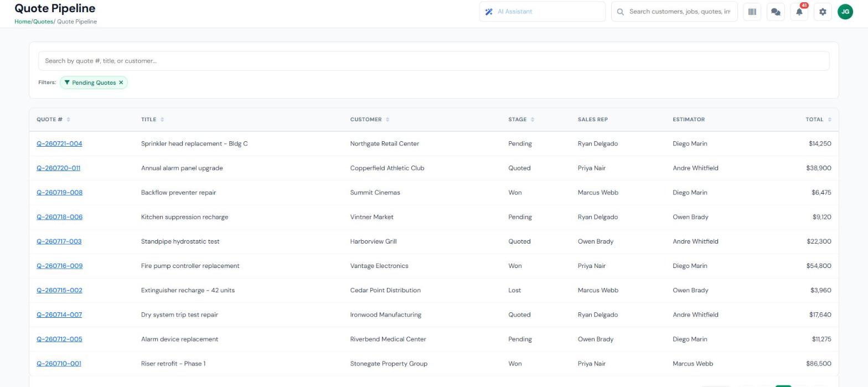The width and height of the screenshot is (868, 387).
Task: Open quote Q-260716-009
Action: tap(59, 266)
